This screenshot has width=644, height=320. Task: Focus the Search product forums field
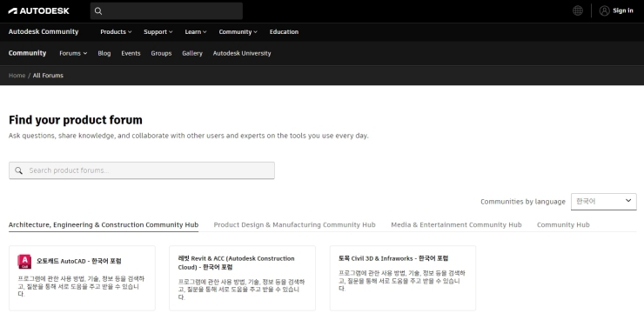[x=142, y=170]
